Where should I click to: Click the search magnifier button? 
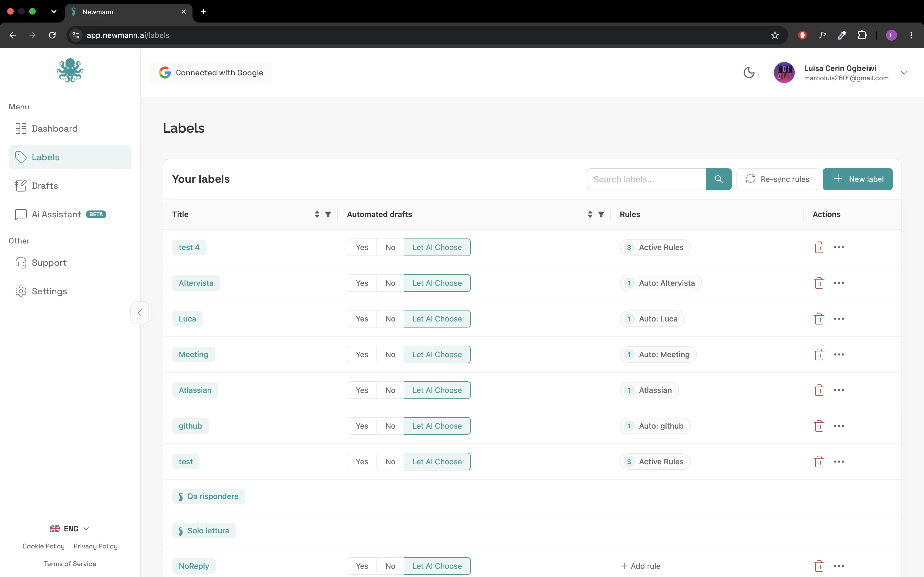click(719, 179)
